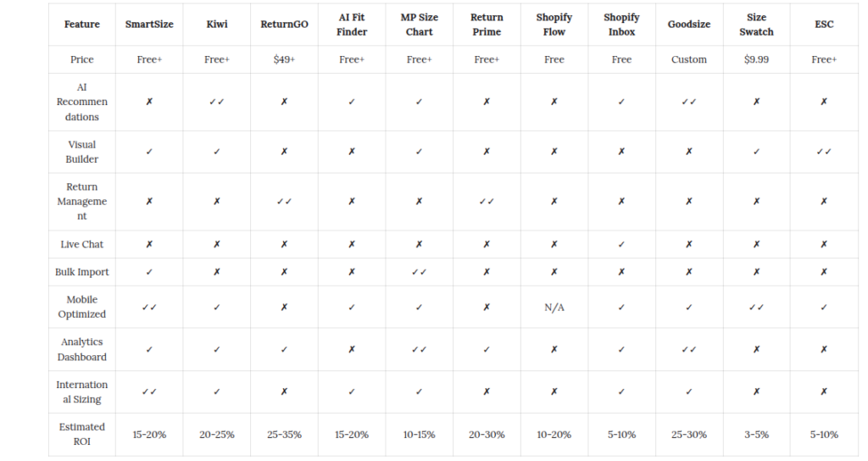The image size is (868, 461).
Task: Click the double checkmark for ESC Visual Builder
Action: tap(824, 152)
